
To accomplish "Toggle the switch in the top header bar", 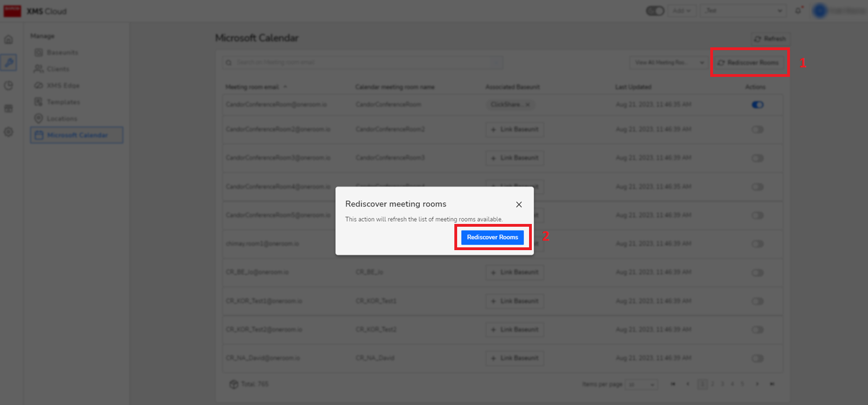I will [656, 11].
